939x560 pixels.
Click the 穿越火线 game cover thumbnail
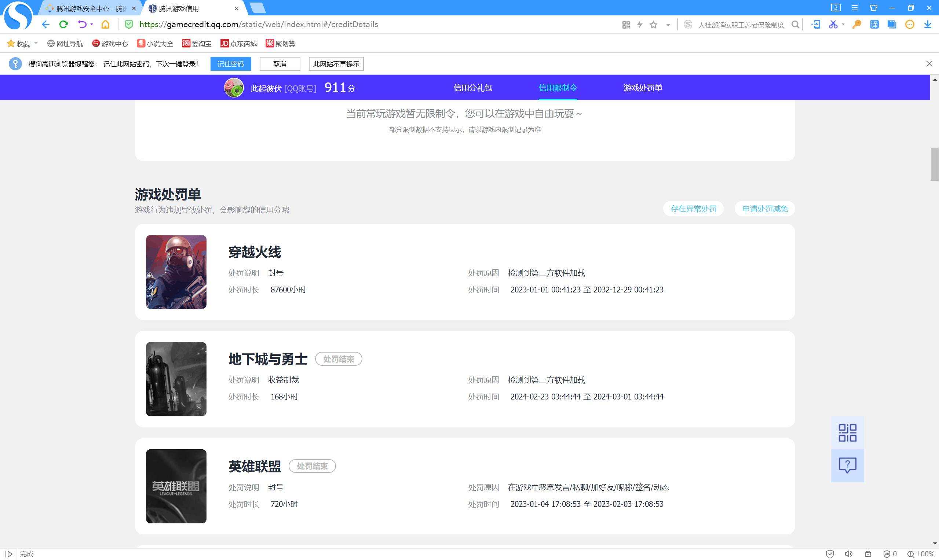click(x=176, y=272)
